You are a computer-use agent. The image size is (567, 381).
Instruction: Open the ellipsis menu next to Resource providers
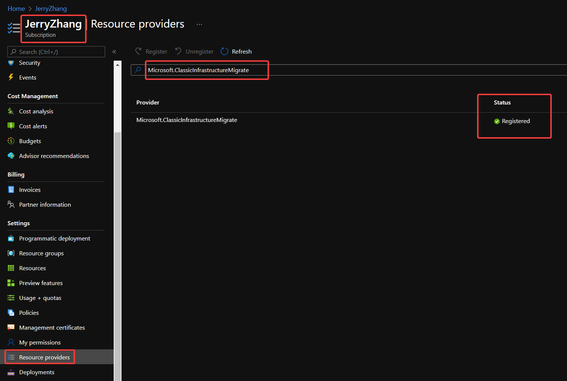tap(199, 25)
